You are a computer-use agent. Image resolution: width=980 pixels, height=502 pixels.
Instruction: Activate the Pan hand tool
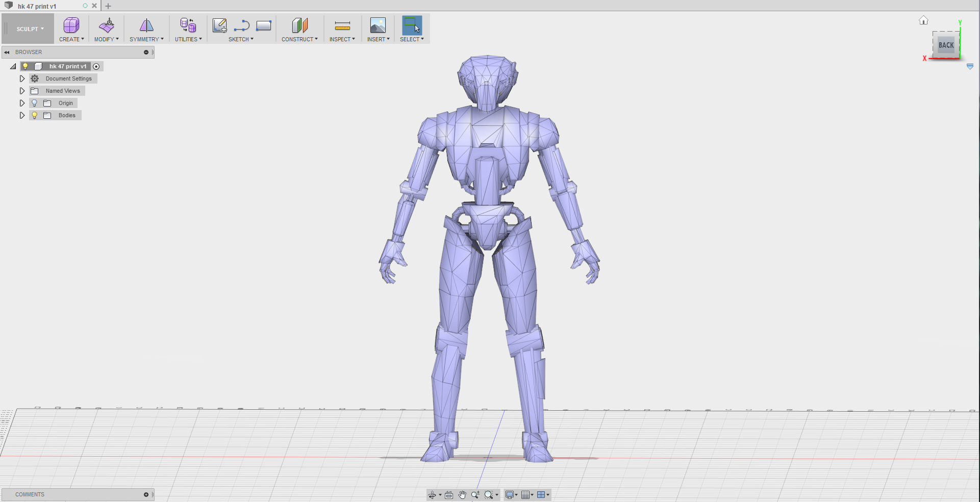[x=462, y=495]
